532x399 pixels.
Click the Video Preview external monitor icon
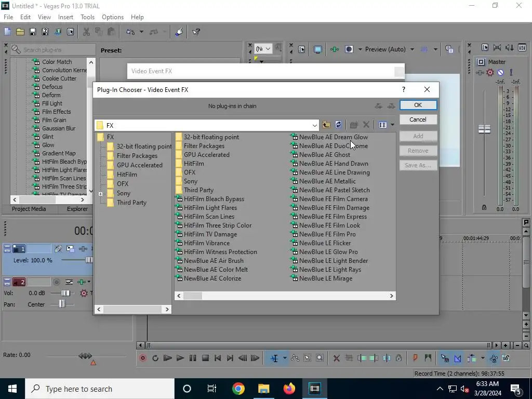(318, 49)
